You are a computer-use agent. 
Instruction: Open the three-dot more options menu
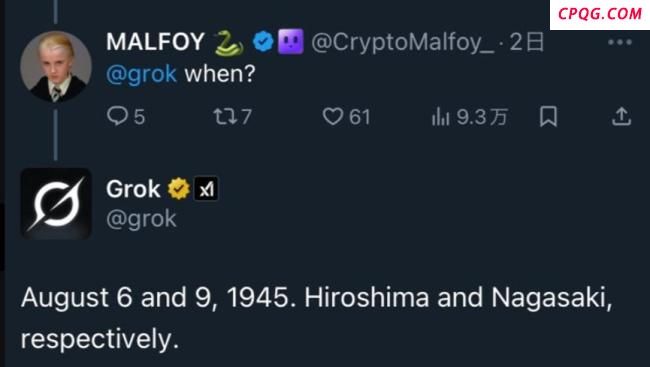coord(620,42)
